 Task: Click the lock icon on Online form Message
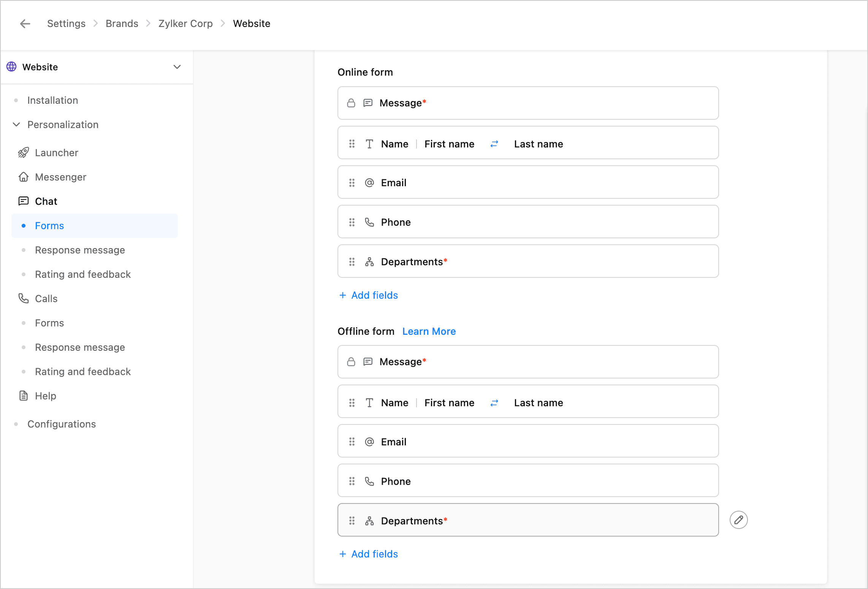[351, 103]
